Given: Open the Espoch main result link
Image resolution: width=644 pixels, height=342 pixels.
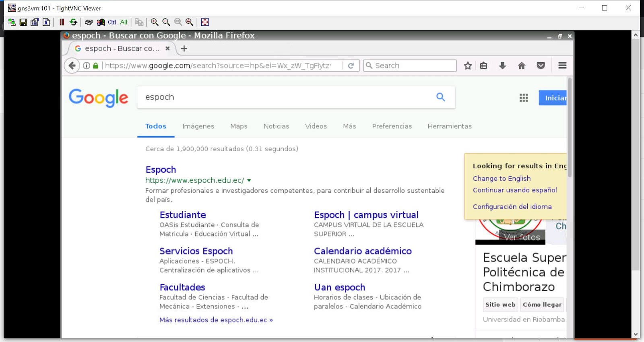Looking at the screenshot, I should click(x=161, y=170).
